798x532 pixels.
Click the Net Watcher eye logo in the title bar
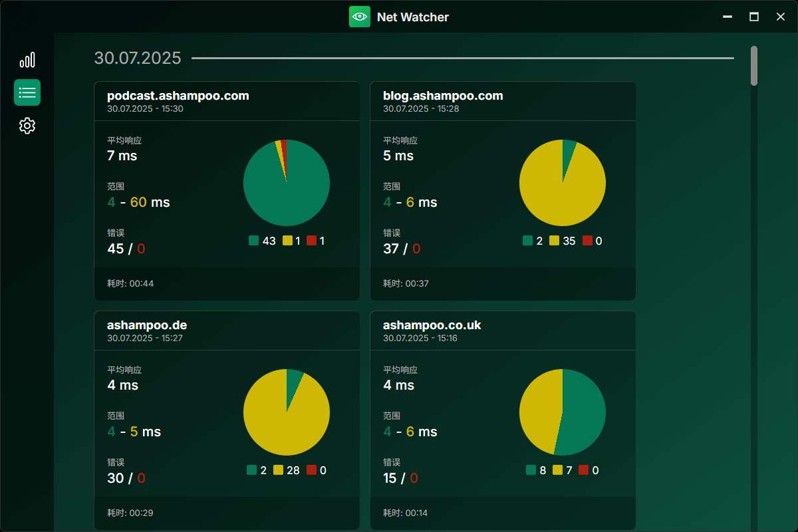(360, 17)
